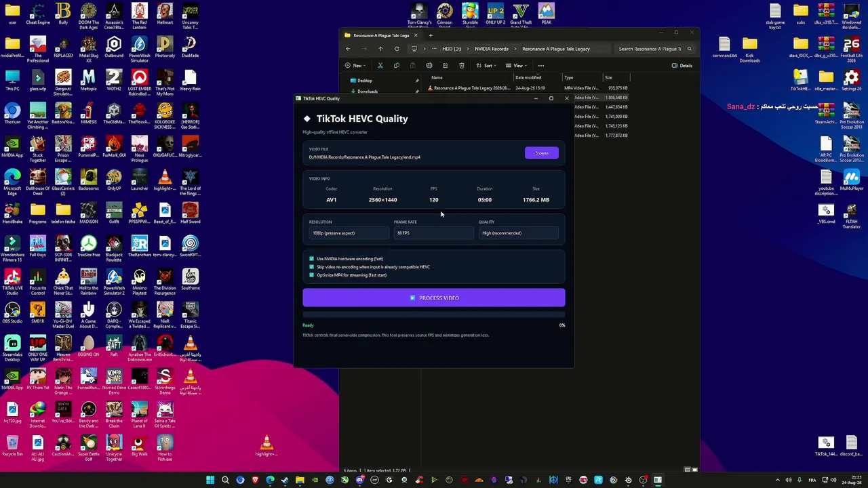Image resolution: width=868 pixels, height=488 pixels.
Task: Show hidden system tray icons
Action: pyautogui.click(x=778, y=481)
